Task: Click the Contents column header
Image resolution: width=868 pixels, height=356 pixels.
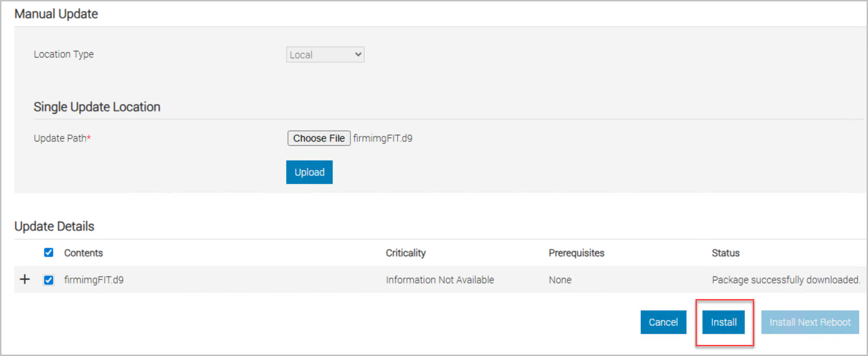Action: tap(83, 253)
